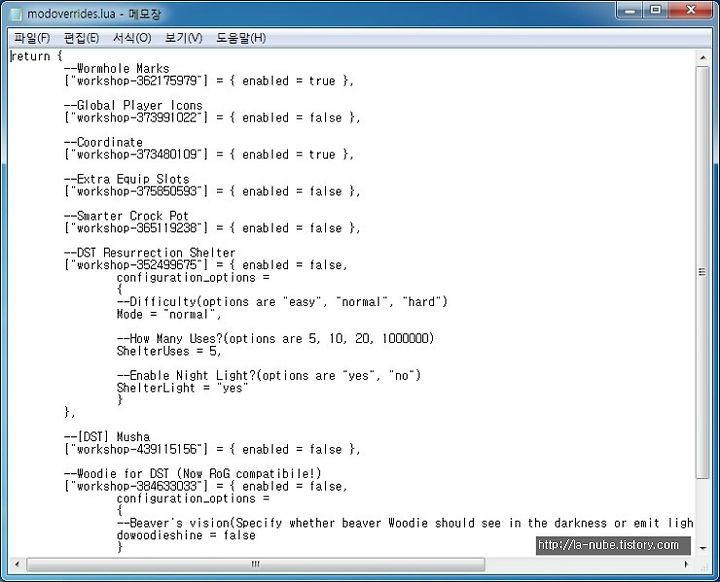Click the '--Coordinate' comment line
The width and height of the screenshot is (720, 582).
[x=103, y=142]
